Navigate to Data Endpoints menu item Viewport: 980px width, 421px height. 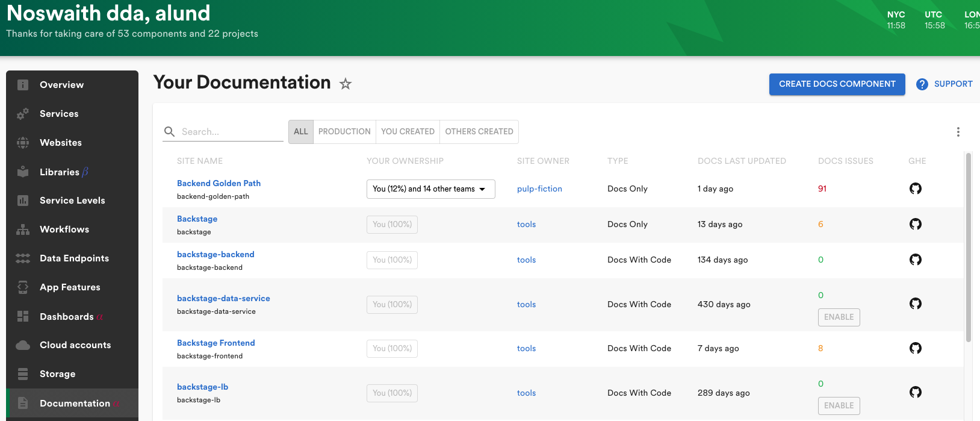[74, 258]
